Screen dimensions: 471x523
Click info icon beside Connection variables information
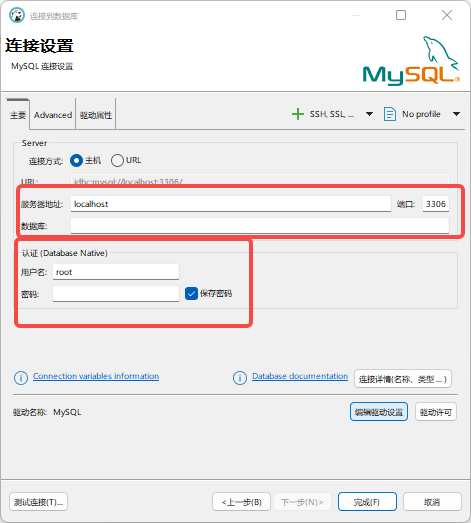(x=21, y=378)
